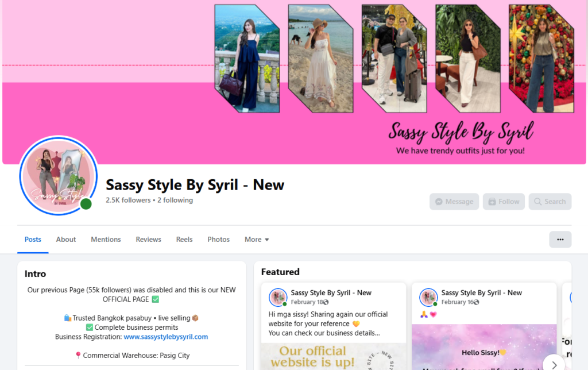
Task: Click avatar on February 16 featured post
Action: coord(428,297)
